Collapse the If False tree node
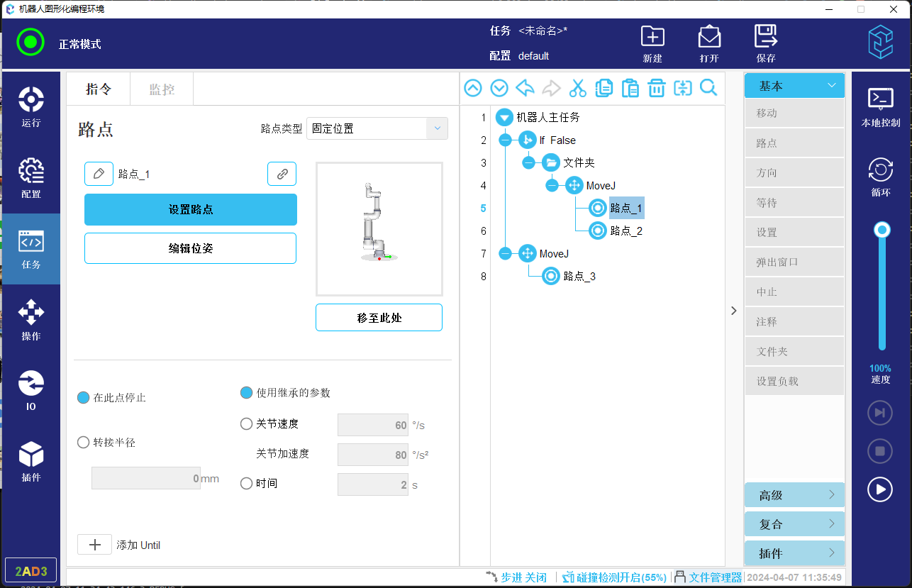Screen dimensions: 912x588 [505, 140]
